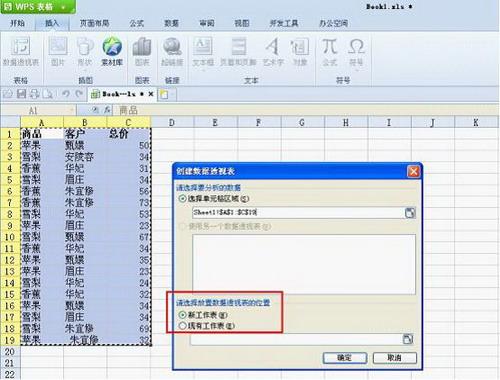Select column H header
500x380 pixels.
(x=346, y=122)
